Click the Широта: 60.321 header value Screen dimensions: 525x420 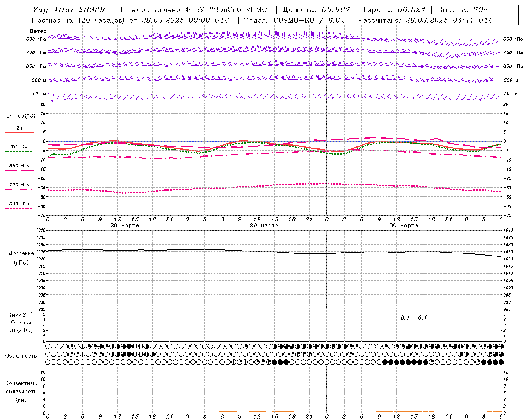coord(393,10)
